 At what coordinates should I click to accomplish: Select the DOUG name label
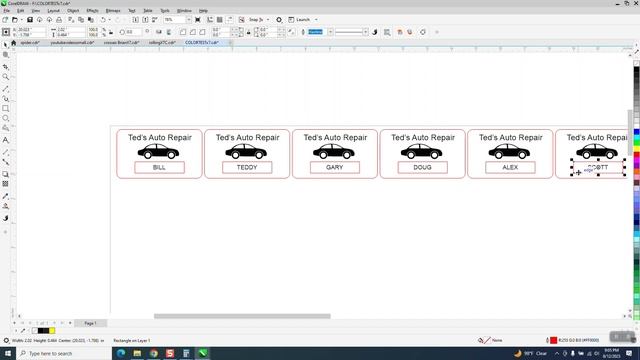click(422, 167)
